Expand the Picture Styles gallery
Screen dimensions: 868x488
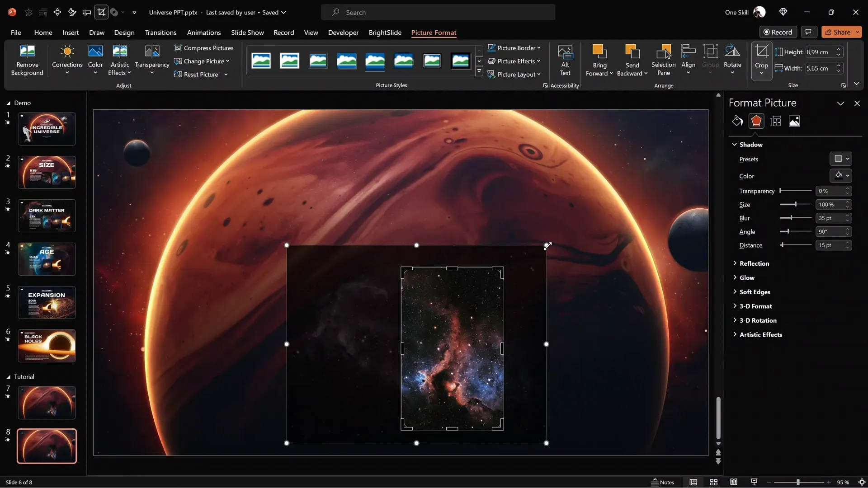pos(479,71)
